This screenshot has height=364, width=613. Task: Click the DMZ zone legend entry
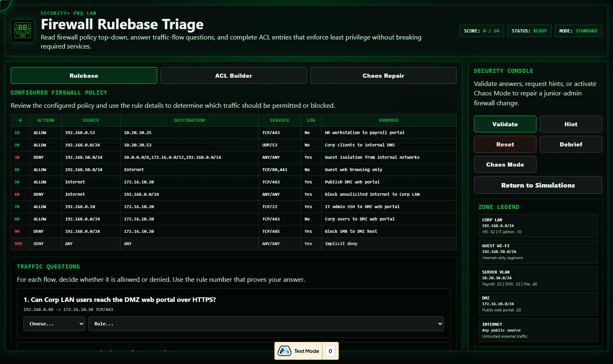[x=538, y=304]
